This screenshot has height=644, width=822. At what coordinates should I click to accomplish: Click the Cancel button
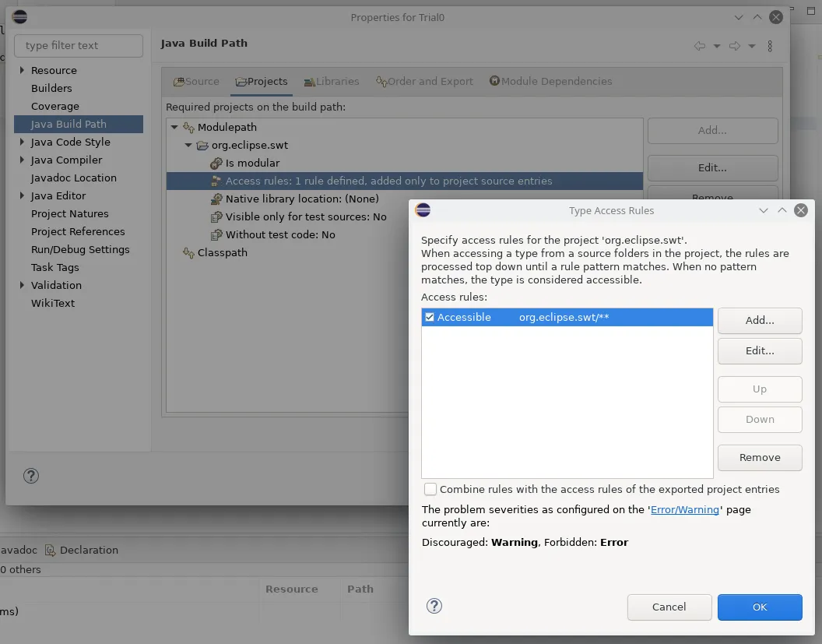click(x=669, y=607)
